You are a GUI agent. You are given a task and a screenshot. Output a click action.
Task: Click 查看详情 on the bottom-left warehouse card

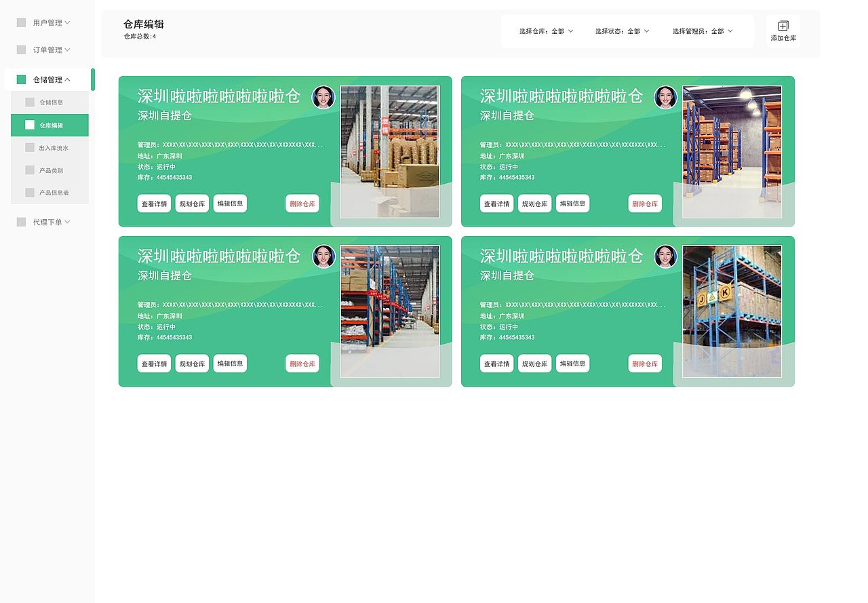154,364
